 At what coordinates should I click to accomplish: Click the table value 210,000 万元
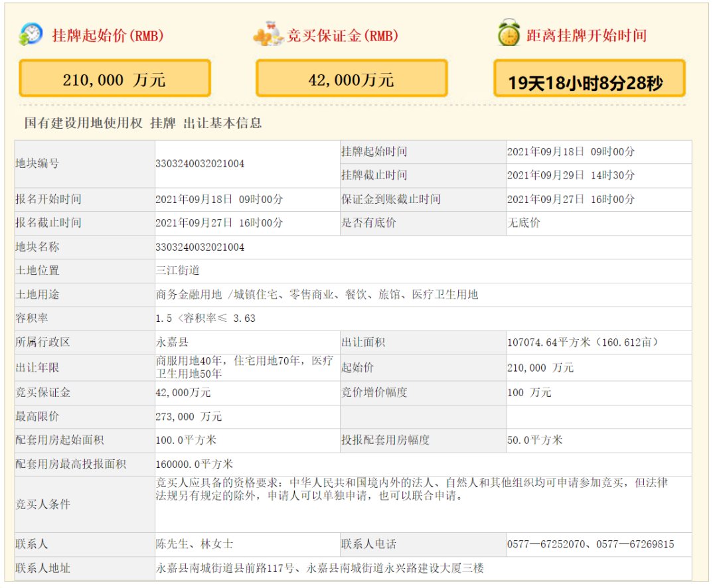click(x=540, y=368)
